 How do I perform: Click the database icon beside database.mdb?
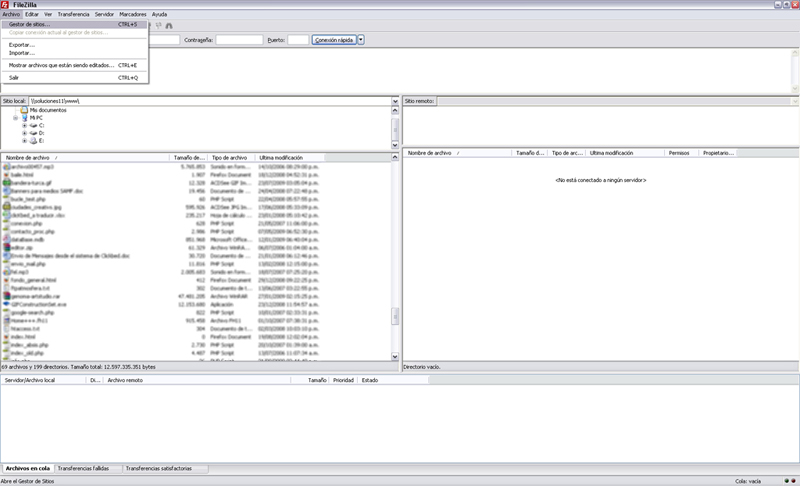coord(7,240)
